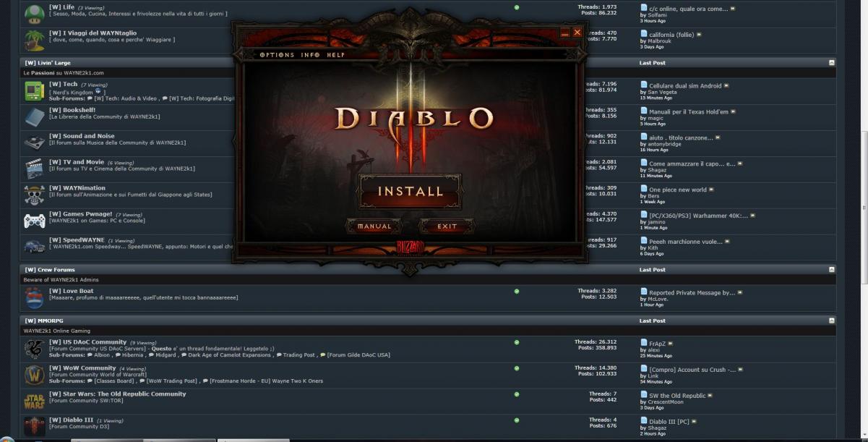Screen dimensions: 868x442
Task: Collapse the [W] MMORPG category
Action: (x=831, y=320)
